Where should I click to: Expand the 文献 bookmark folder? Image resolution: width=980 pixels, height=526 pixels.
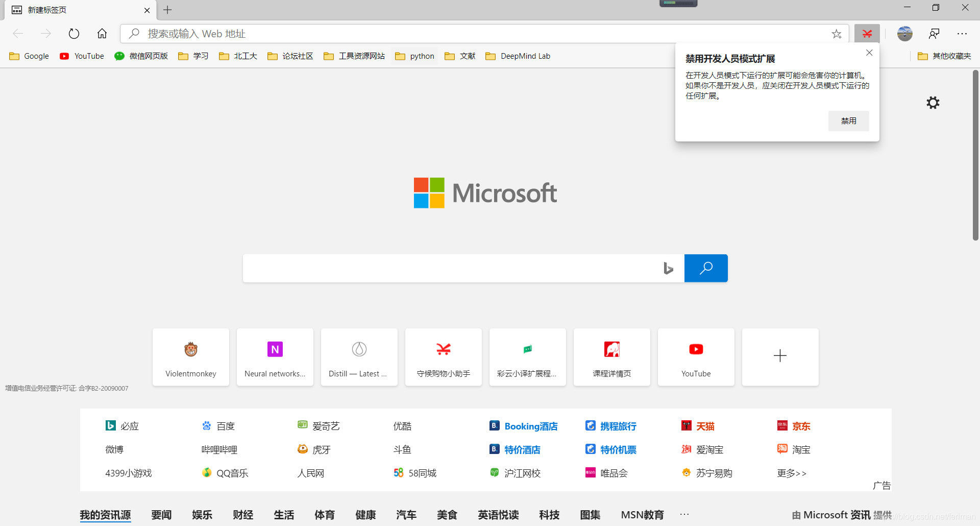pos(460,56)
